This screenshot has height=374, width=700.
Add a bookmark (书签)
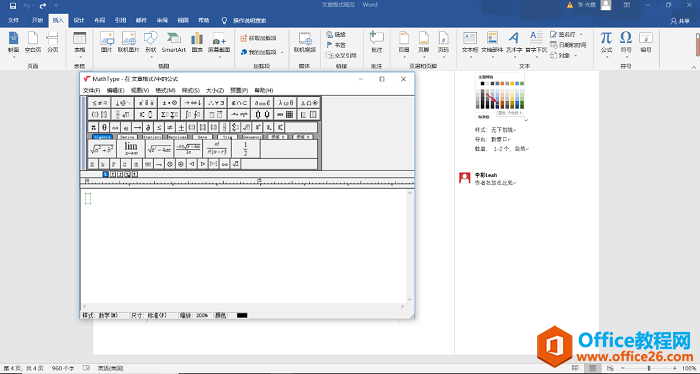[336, 45]
